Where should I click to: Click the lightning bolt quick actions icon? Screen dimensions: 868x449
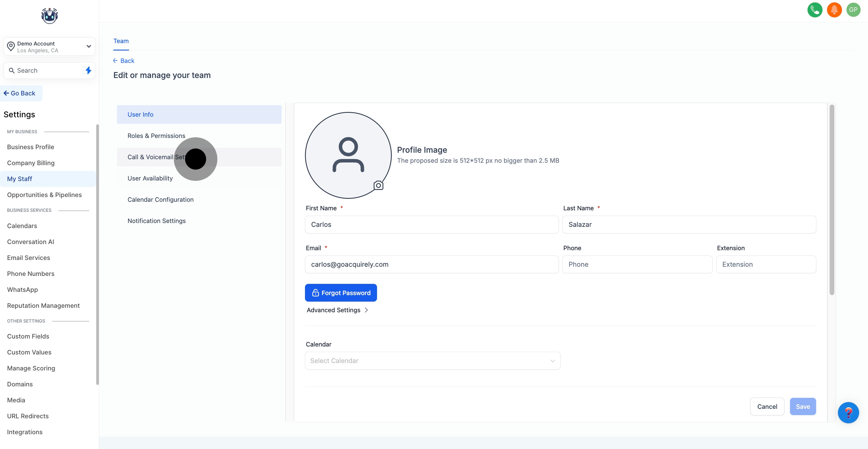[88, 70]
